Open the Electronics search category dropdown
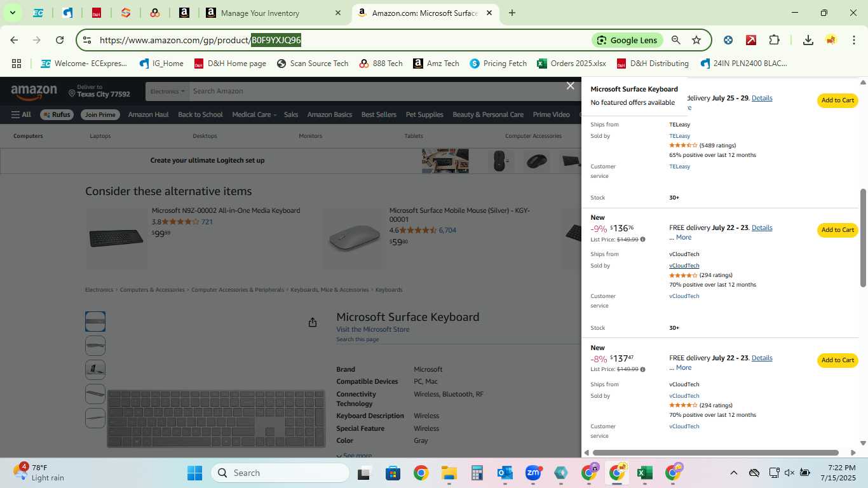The width and height of the screenshot is (868, 488). [167, 91]
